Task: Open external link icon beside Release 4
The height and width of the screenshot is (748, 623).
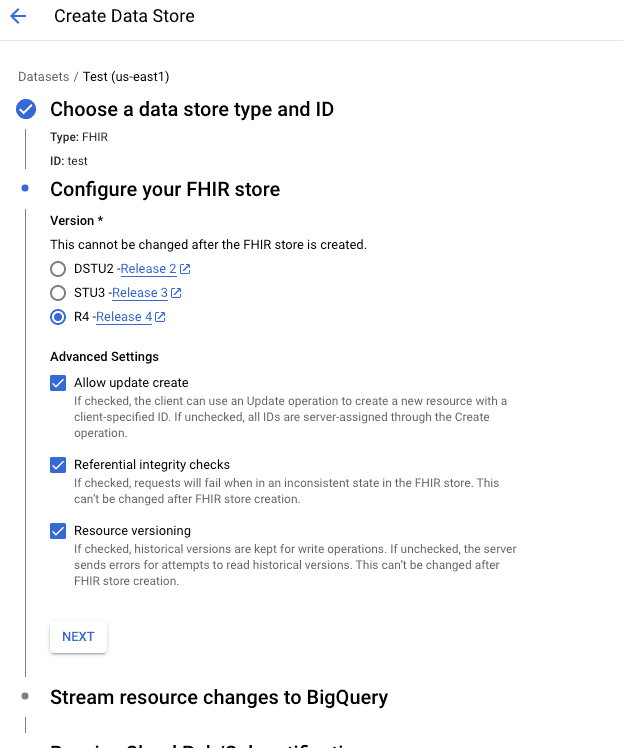Action: coord(160,317)
